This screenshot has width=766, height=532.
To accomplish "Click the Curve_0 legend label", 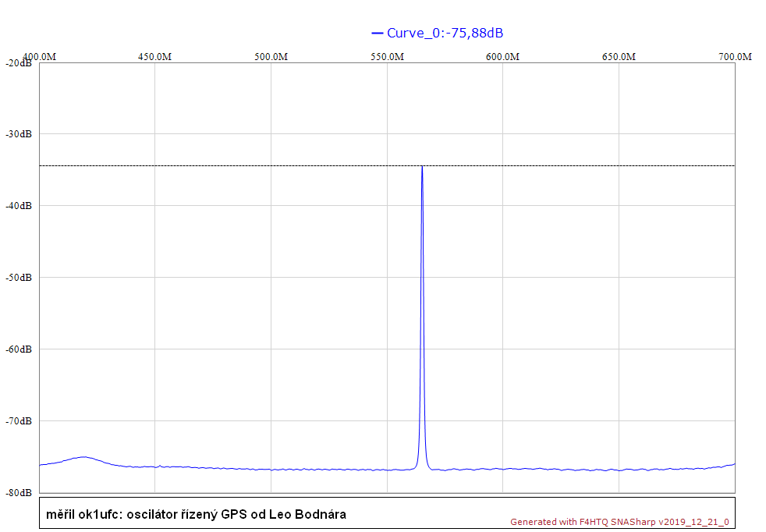I will click(445, 33).
